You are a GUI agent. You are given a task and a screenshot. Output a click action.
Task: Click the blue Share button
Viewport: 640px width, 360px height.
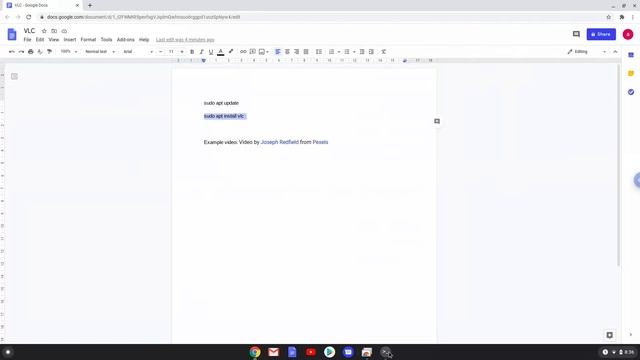pos(601,34)
